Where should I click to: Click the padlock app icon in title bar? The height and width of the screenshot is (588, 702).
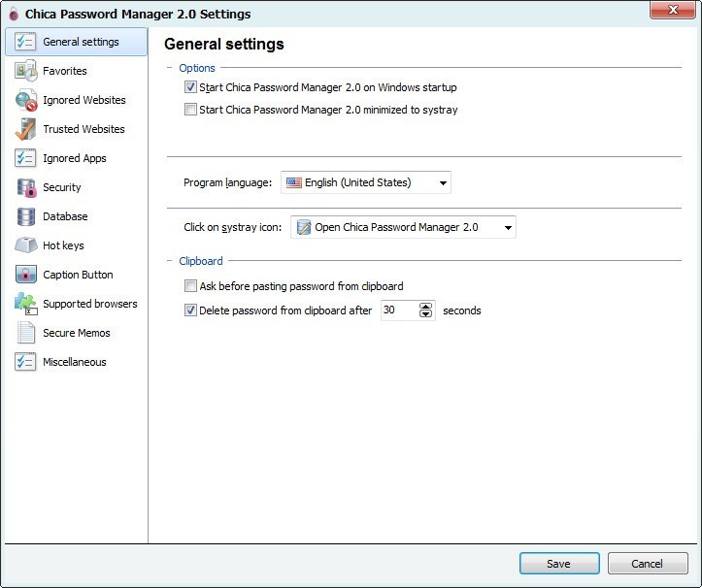14,14
